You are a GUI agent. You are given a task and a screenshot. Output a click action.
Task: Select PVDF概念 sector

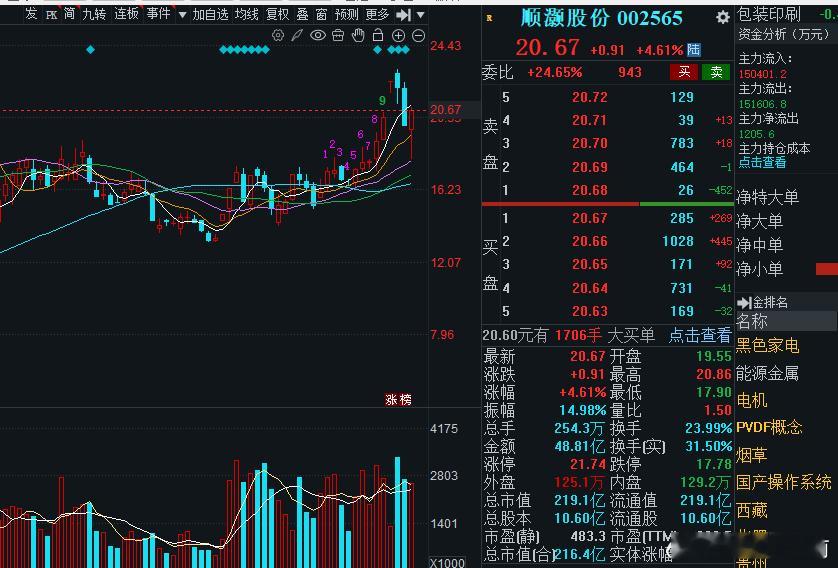pos(770,427)
